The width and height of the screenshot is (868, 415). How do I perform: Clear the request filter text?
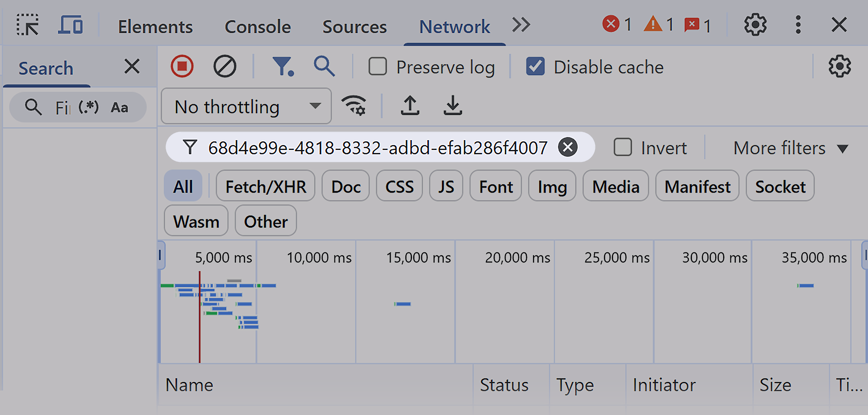click(568, 147)
